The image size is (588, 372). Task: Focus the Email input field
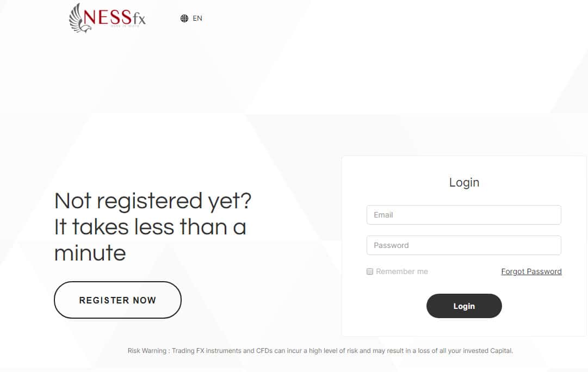pyautogui.click(x=463, y=215)
